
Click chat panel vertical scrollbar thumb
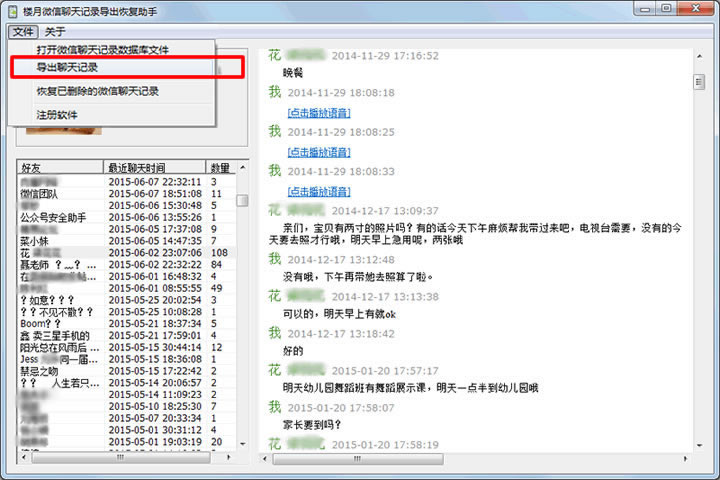coord(699,82)
